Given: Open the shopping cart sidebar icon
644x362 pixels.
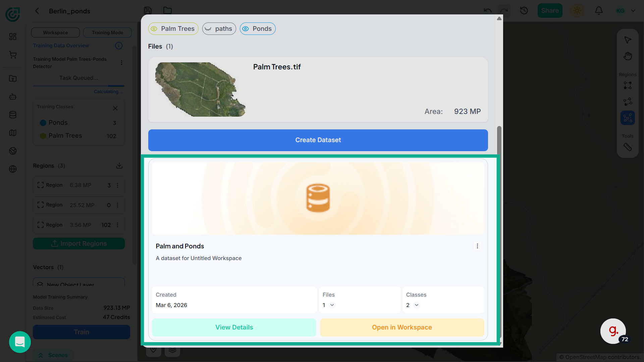Looking at the screenshot, I should [13, 55].
